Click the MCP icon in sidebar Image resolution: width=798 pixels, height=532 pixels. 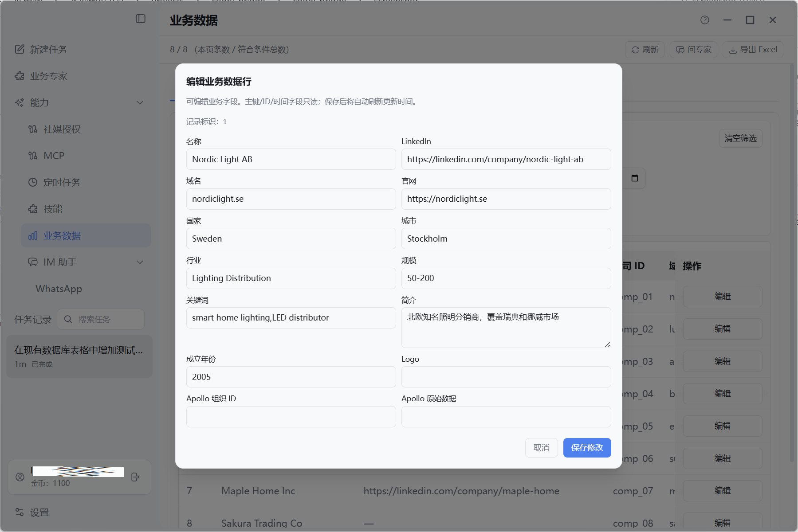(33, 156)
